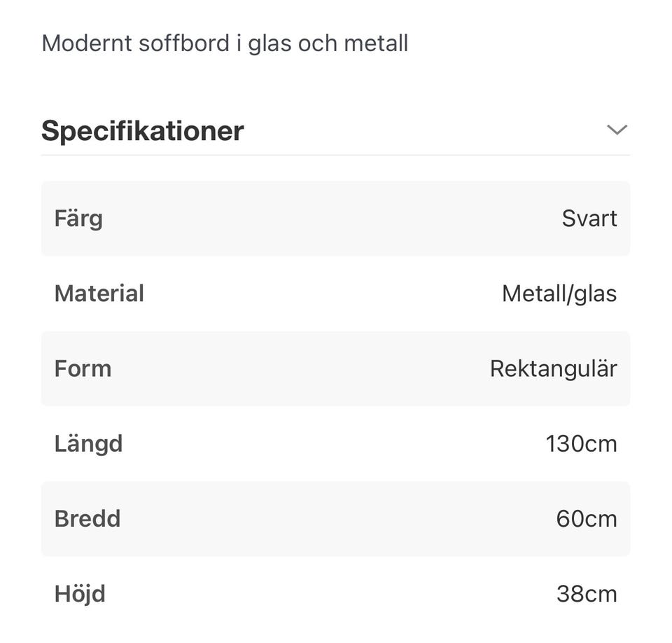Image resolution: width=672 pixels, height=643 pixels.
Task: Click the word metall ending the description
Action: click(x=377, y=43)
